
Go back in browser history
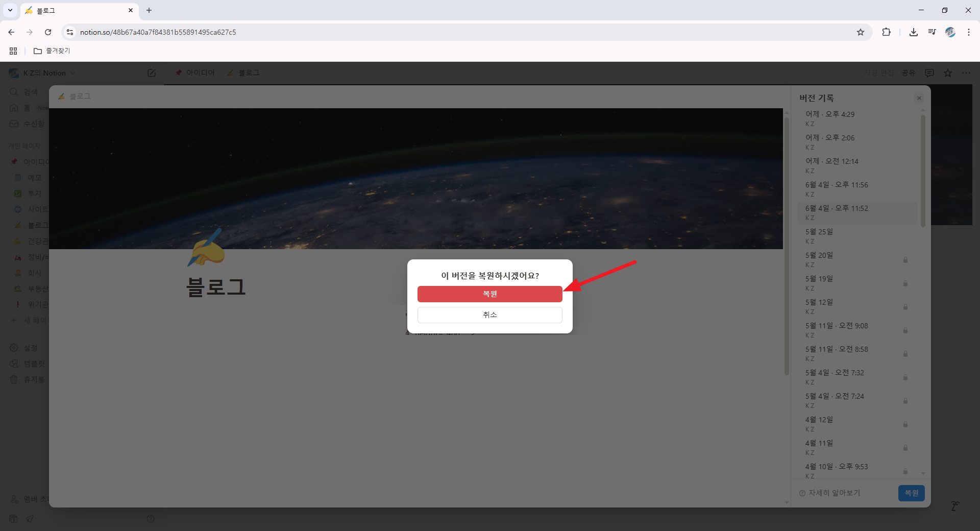(11, 32)
